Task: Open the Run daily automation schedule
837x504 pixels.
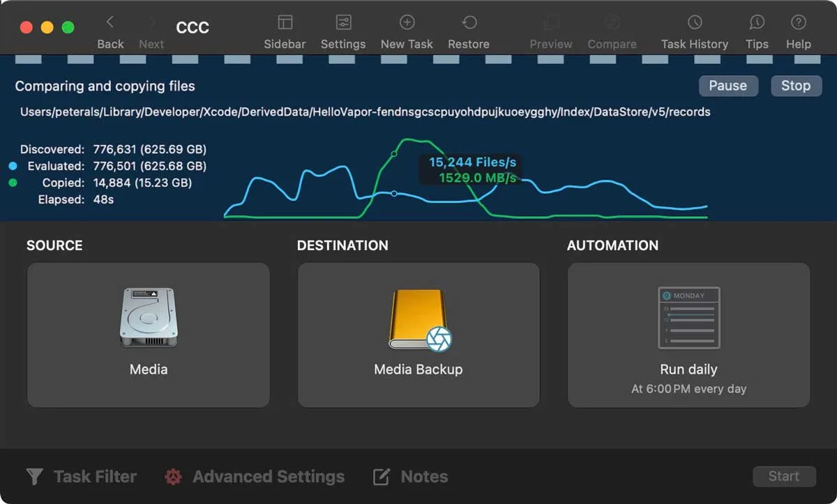Action: [688, 335]
